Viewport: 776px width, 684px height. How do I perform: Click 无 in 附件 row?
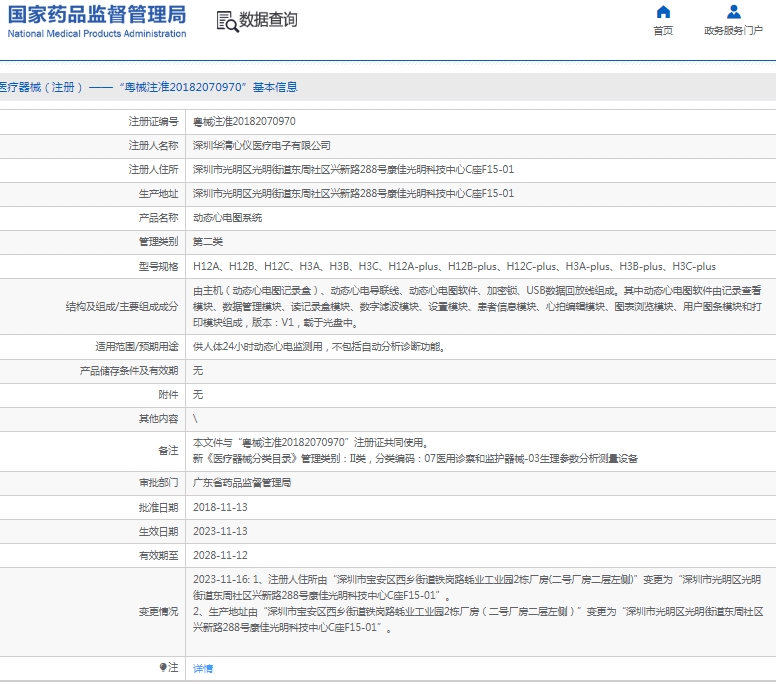click(x=198, y=394)
